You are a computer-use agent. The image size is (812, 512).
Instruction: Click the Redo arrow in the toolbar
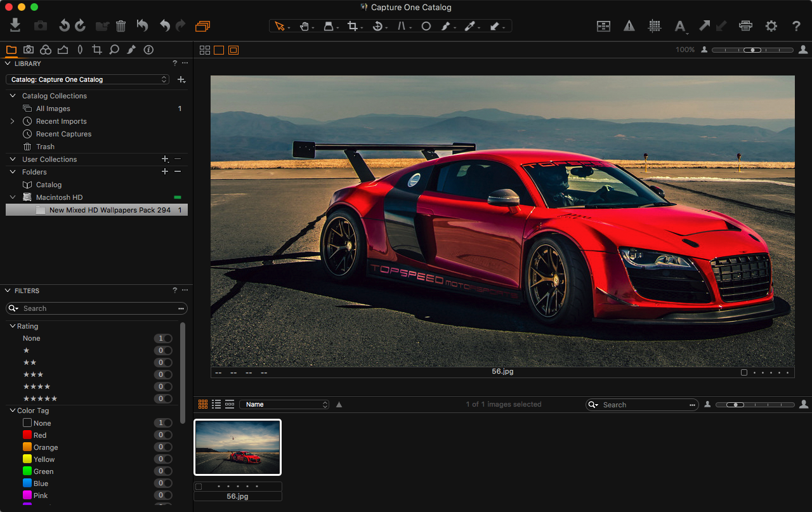tap(181, 25)
